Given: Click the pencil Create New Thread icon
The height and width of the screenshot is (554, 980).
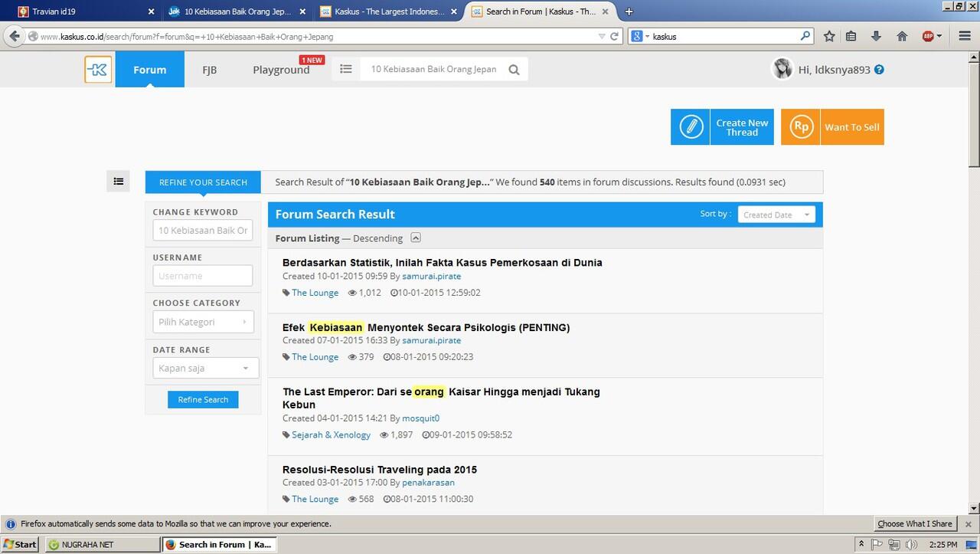Looking at the screenshot, I should point(691,126).
